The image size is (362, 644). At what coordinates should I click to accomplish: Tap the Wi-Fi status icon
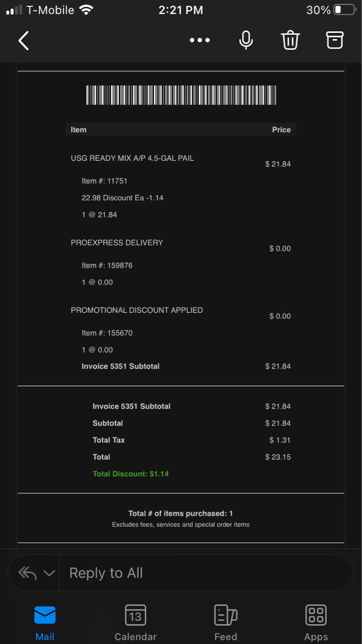pos(86,10)
